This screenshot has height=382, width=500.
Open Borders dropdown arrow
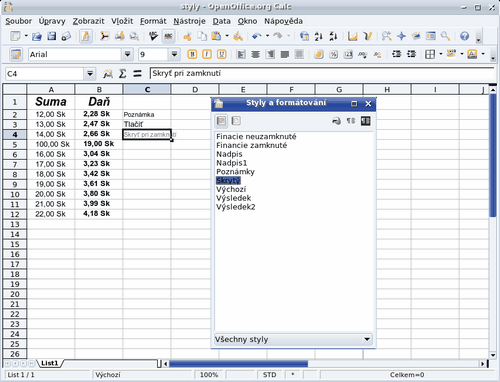tap(441, 54)
